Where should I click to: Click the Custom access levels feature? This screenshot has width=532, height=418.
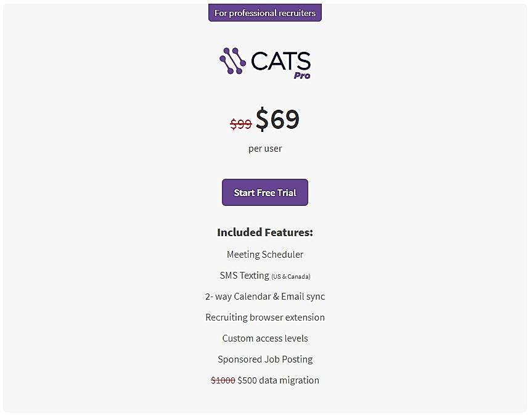(x=265, y=338)
